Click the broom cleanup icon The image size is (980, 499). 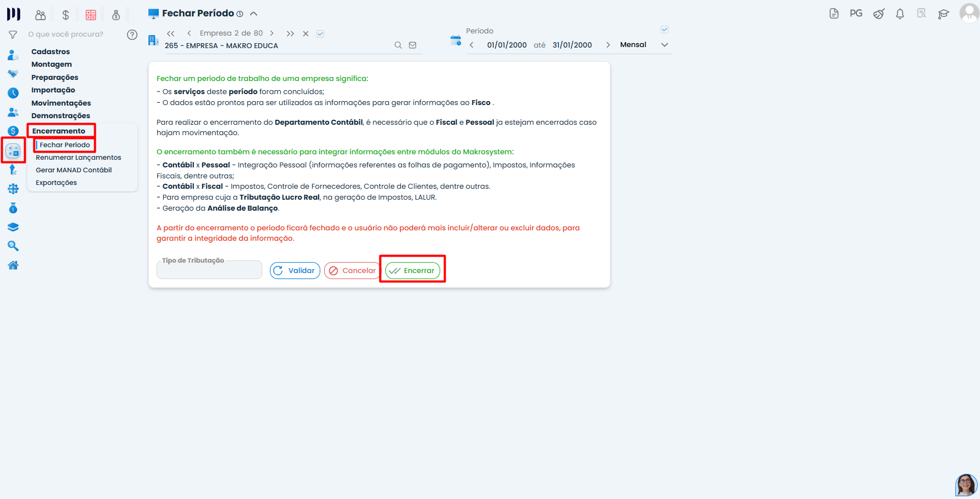879,14
